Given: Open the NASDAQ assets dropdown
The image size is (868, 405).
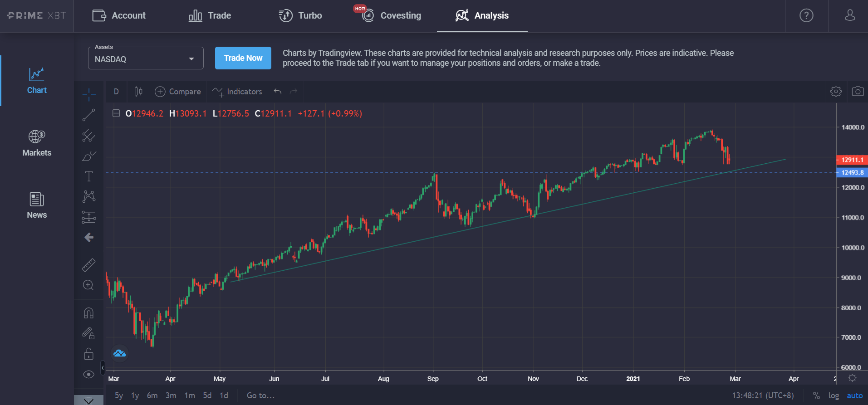Looking at the screenshot, I should [x=146, y=59].
